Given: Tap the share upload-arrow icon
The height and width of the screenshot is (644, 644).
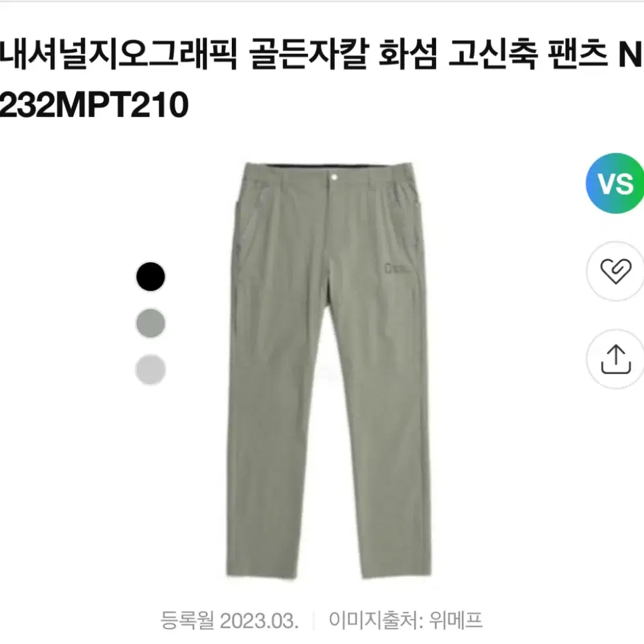Looking at the screenshot, I should [615, 359].
